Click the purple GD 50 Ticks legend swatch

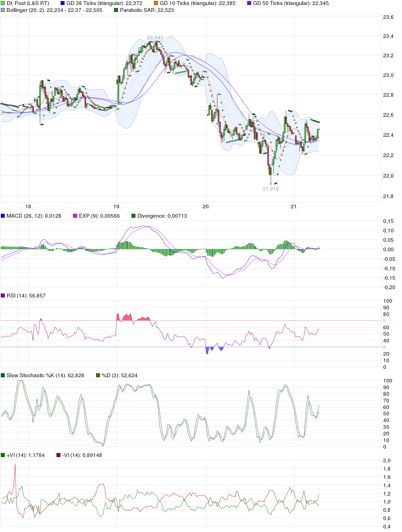click(249, 3)
